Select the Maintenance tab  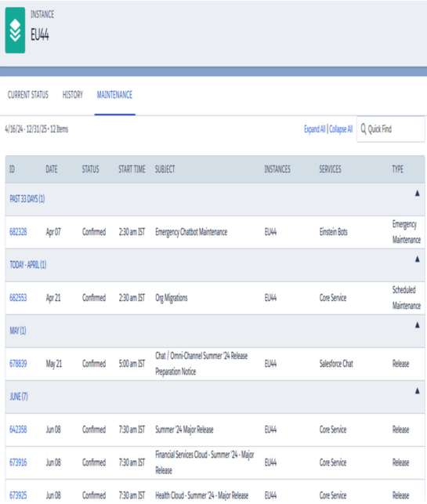(x=114, y=95)
